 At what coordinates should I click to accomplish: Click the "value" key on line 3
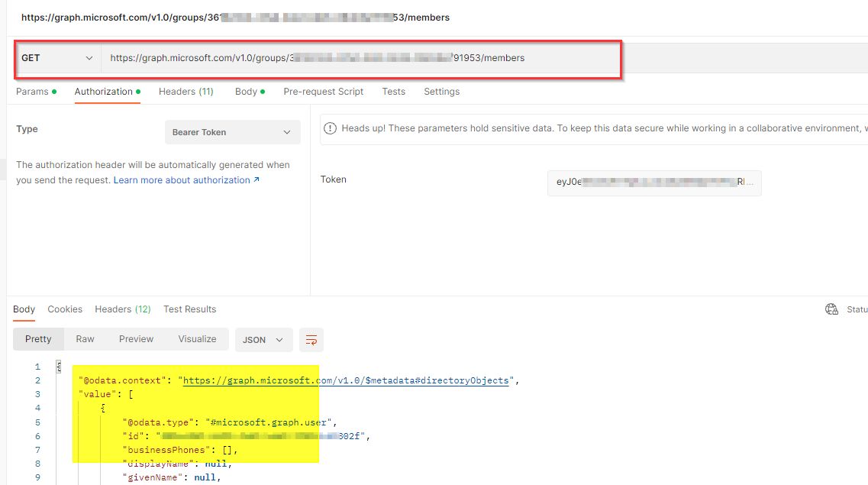[x=98, y=395]
